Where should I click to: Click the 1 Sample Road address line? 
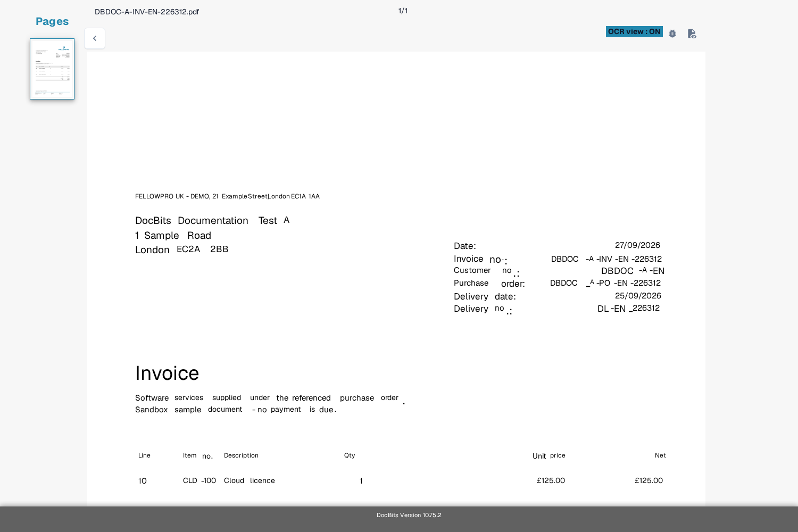[x=173, y=236]
